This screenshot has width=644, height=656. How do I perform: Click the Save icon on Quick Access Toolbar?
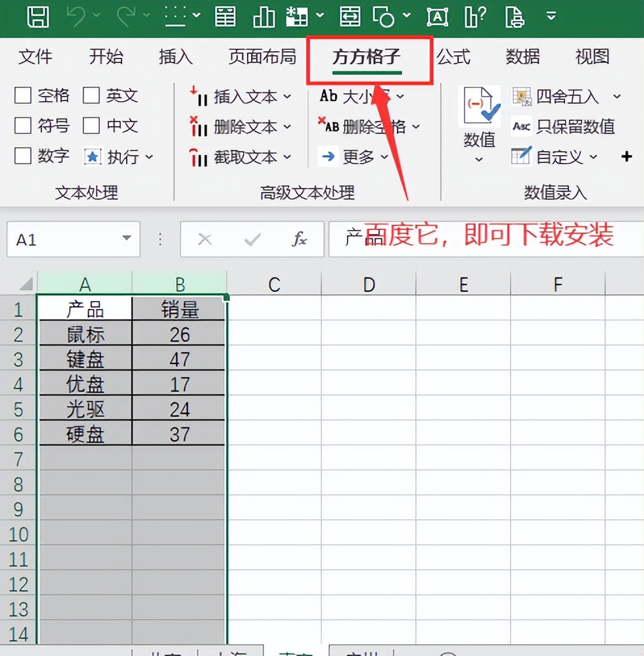click(x=38, y=17)
